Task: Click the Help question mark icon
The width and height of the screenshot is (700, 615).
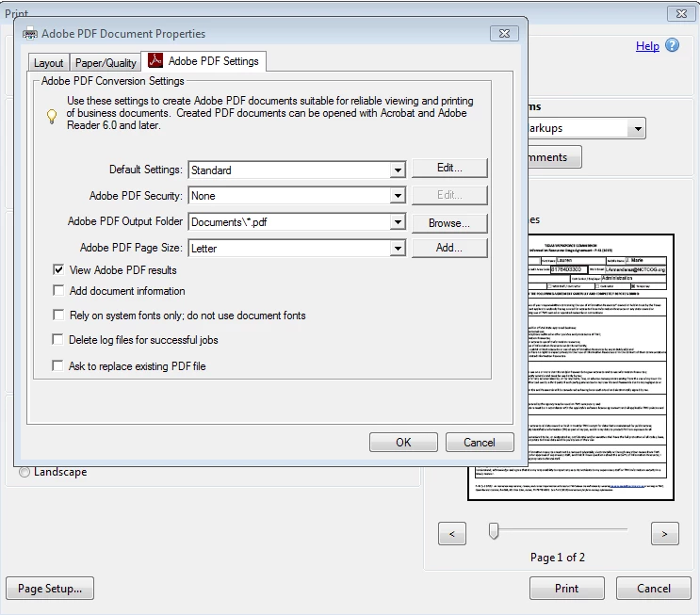Action: click(672, 45)
